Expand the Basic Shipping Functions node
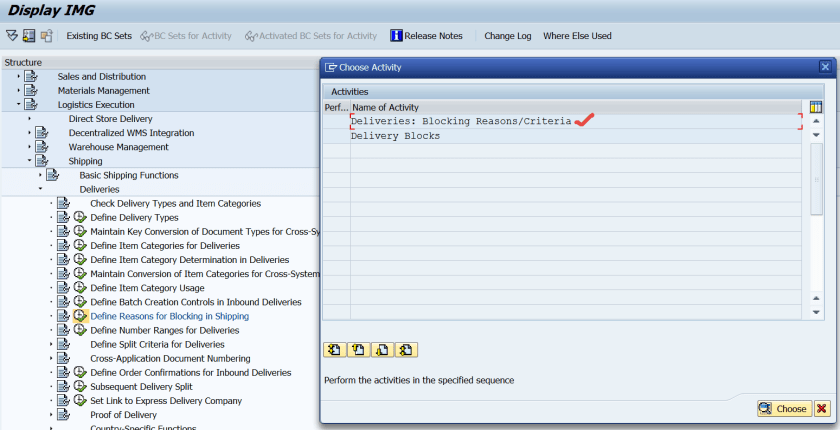Image resolution: width=840 pixels, height=430 pixels. click(x=40, y=175)
